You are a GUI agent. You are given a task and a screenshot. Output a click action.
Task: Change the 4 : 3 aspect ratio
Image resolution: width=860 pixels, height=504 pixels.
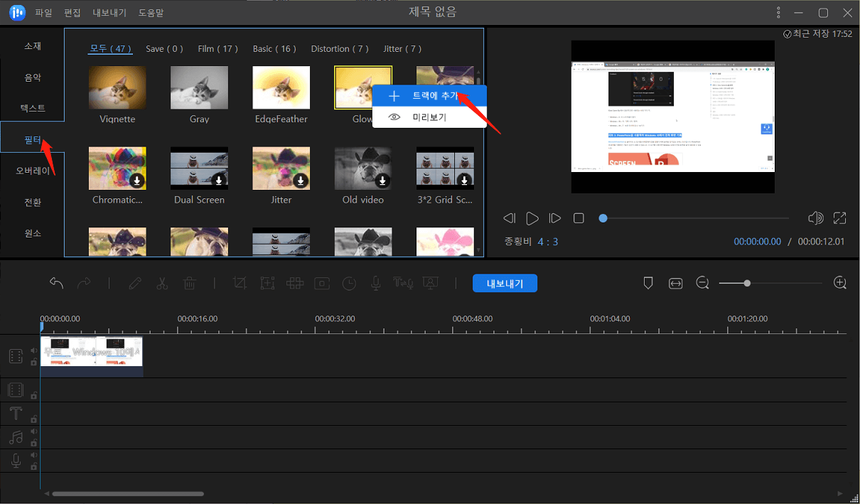tap(547, 242)
